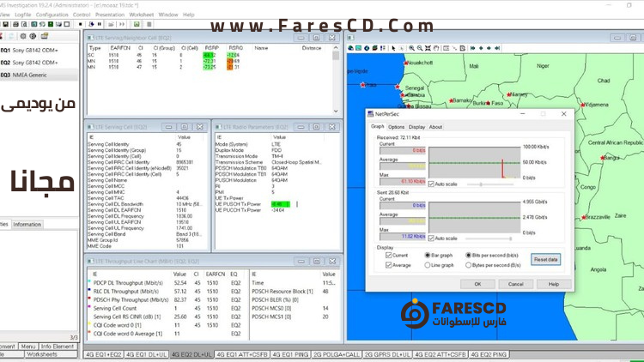
Task: Click the first cloud icon in map toolbar
Action: [350, 48]
